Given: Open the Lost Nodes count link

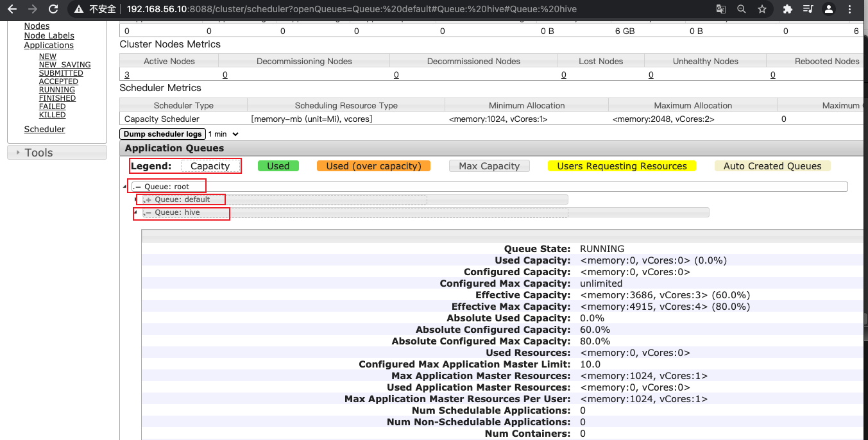Looking at the screenshot, I should pos(564,75).
